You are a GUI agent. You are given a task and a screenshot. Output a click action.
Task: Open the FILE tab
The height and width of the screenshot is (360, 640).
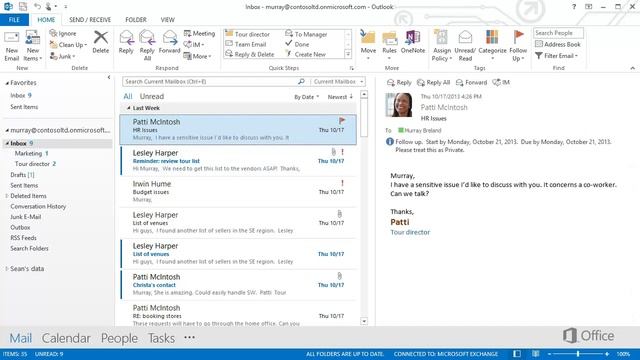tap(14, 20)
